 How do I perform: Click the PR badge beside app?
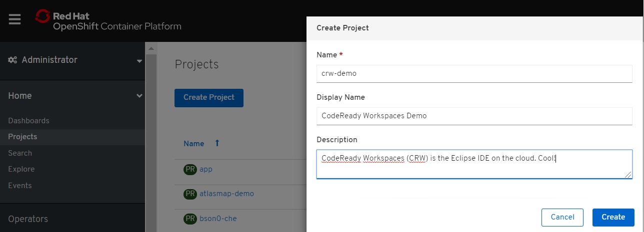click(x=190, y=169)
